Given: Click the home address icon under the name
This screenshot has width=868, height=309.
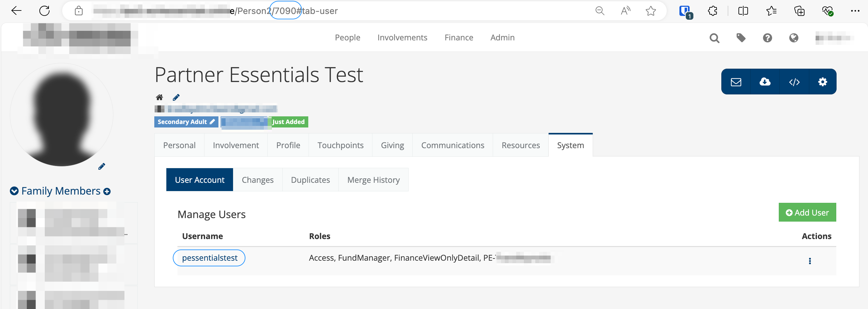Looking at the screenshot, I should pyautogui.click(x=159, y=98).
